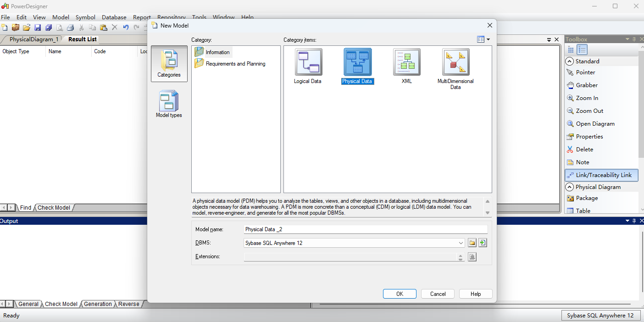Switch to the Model types view
Screen dimensions: 644x322
(169, 104)
